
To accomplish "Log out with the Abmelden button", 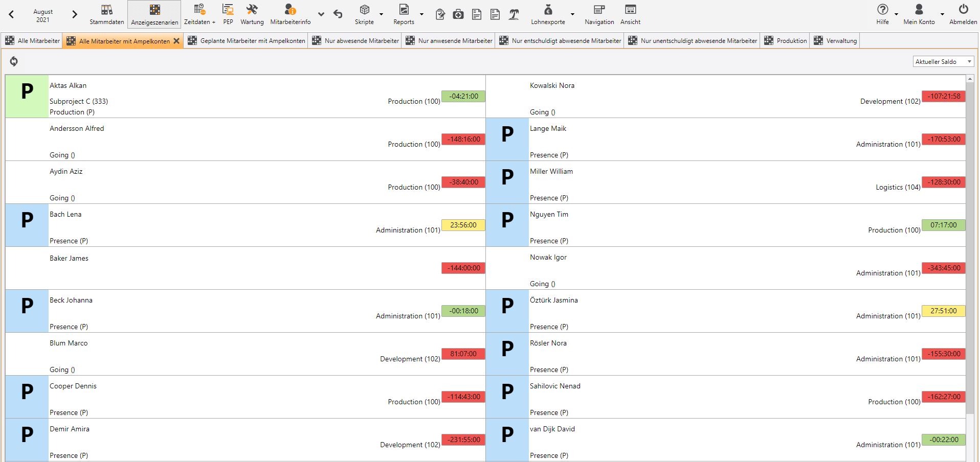I will click(963, 14).
